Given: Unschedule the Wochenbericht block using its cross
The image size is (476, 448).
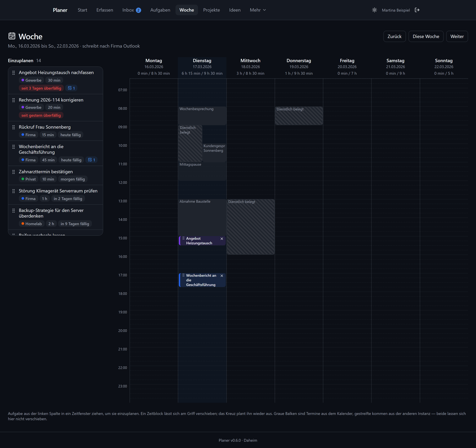Looking at the screenshot, I should (x=222, y=276).
